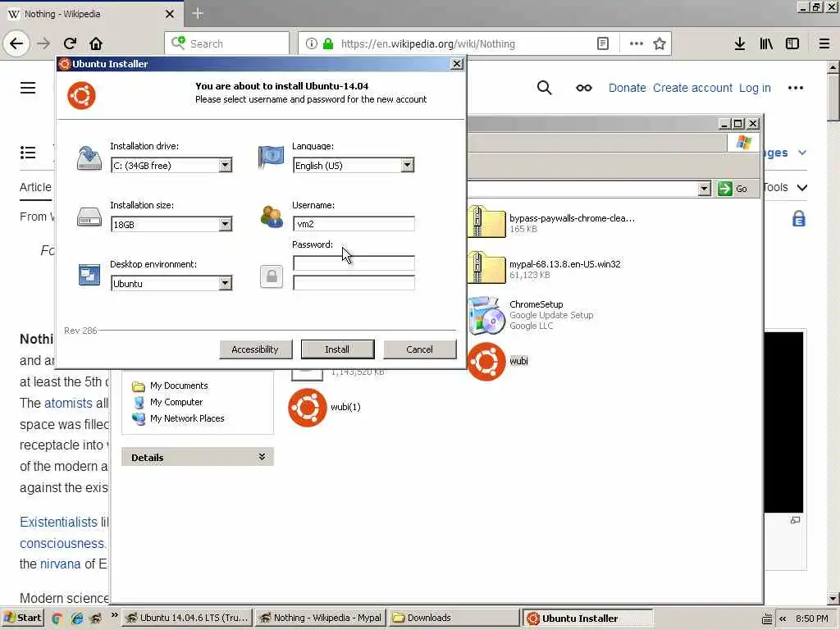Open the browser library icon
The width and height of the screenshot is (840, 630).
pyautogui.click(x=766, y=43)
